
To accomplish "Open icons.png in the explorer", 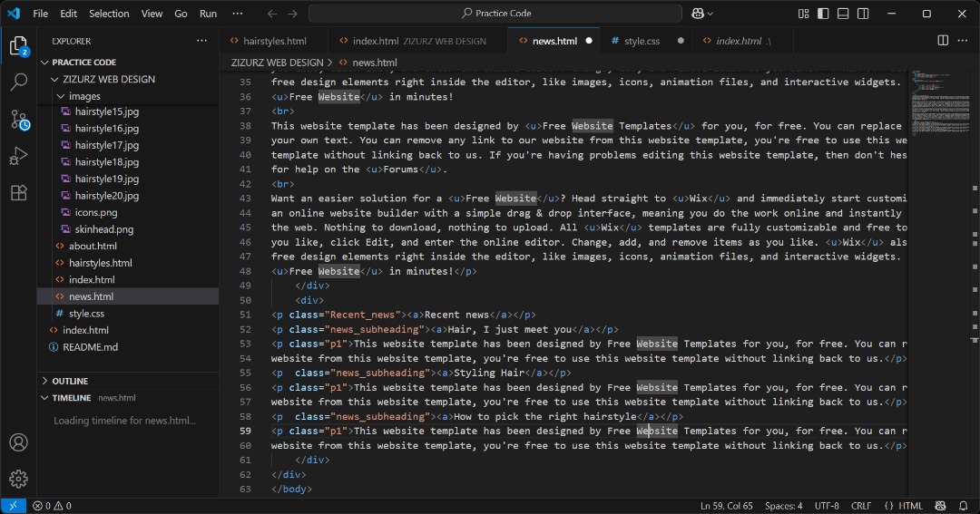I will point(96,213).
